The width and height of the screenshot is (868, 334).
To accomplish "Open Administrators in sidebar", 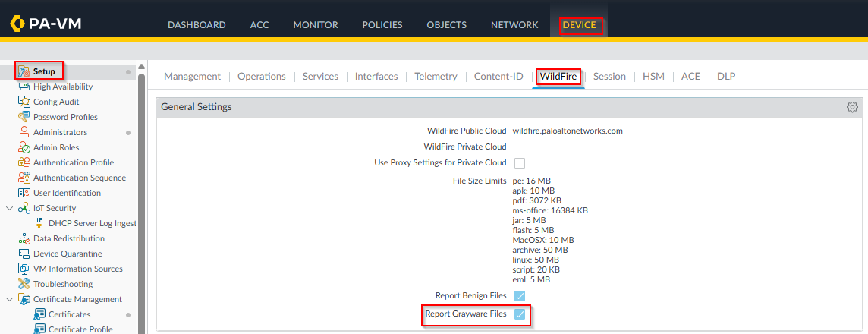I will pos(61,132).
